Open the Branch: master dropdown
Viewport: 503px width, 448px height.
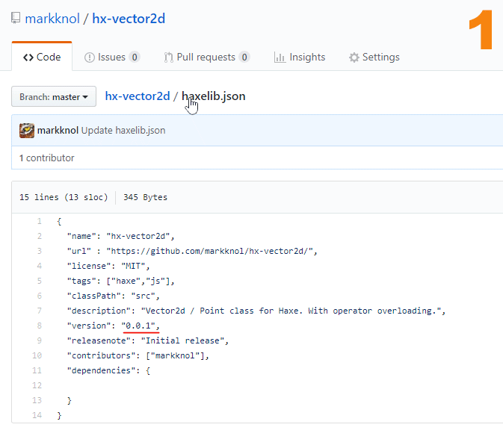pos(54,96)
